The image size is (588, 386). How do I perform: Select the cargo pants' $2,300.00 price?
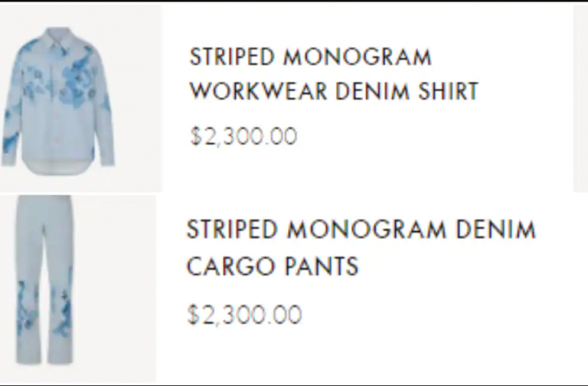244,315
